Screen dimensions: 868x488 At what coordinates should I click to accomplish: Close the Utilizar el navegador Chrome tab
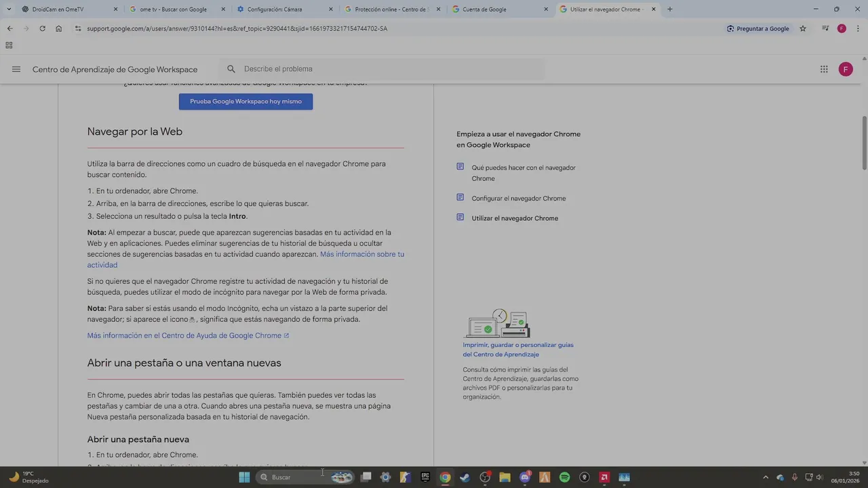(654, 9)
